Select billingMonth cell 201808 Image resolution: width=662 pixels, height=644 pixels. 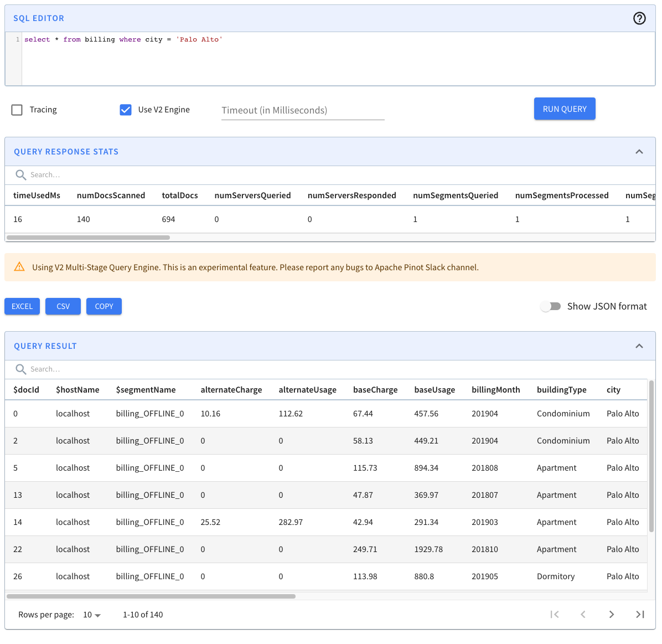[x=485, y=468]
